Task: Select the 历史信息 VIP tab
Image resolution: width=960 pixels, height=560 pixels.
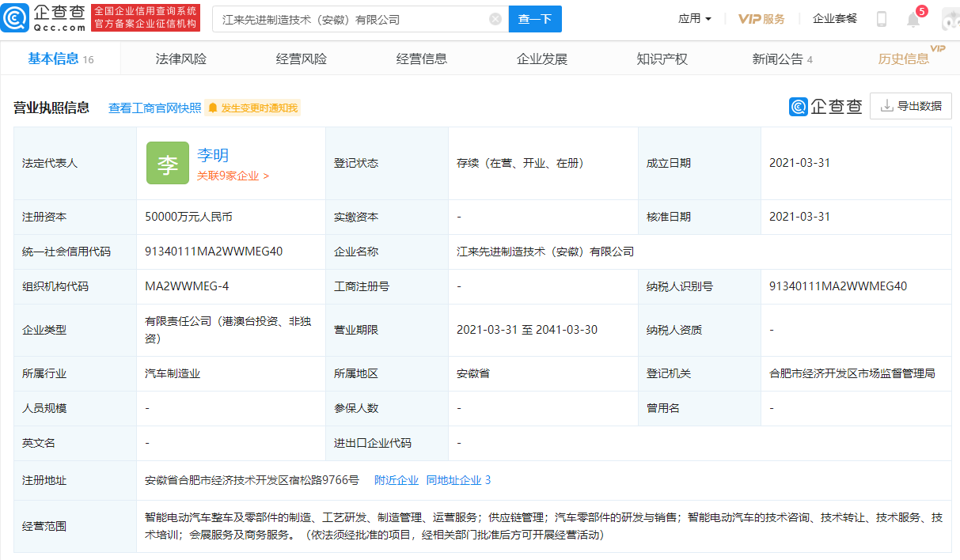Action: pos(902,58)
